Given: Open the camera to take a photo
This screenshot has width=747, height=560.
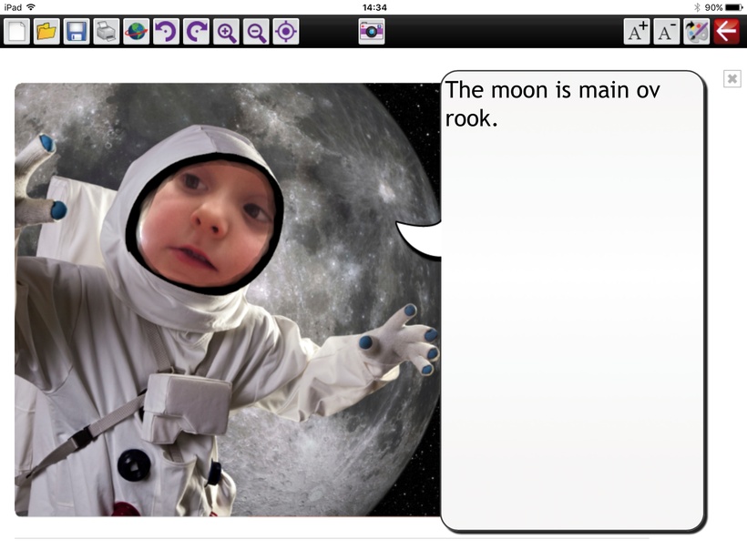Looking at the screenshot, I should (372, 32).
